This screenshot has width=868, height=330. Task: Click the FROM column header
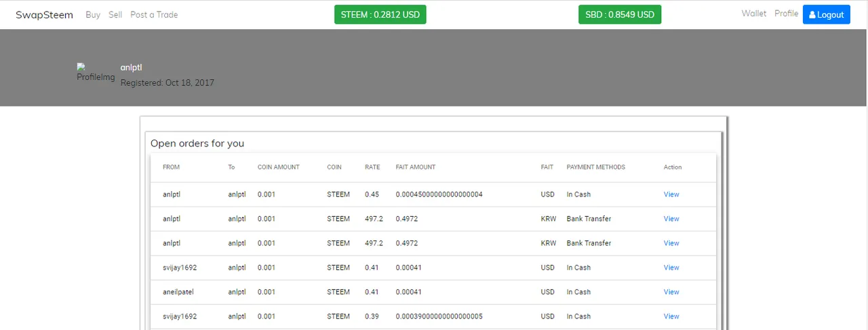point(171,167)
